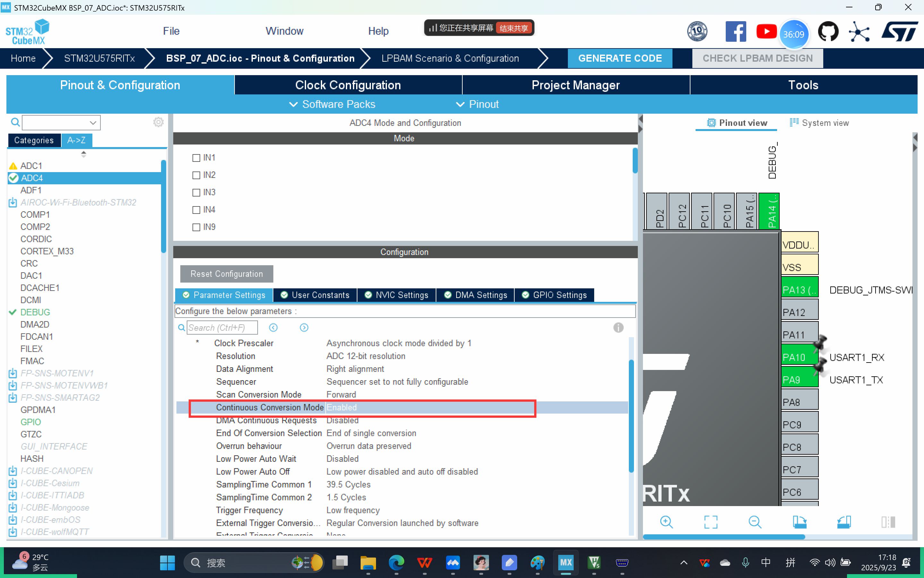This screenshot has width=924, height=578.
Task: Click the STM32CubeMX logo
Action: (28, 32)
